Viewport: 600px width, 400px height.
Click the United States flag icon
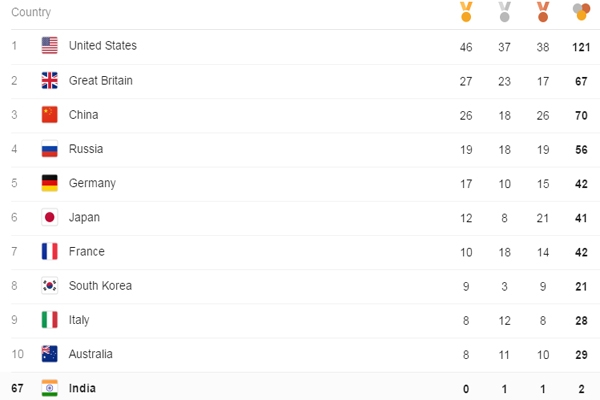coord(49,46)
